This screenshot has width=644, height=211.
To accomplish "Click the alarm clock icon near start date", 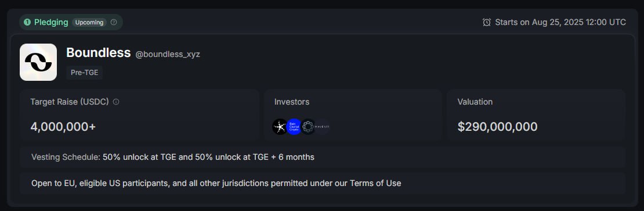I will pyautogui.click(x=487, y=22).
